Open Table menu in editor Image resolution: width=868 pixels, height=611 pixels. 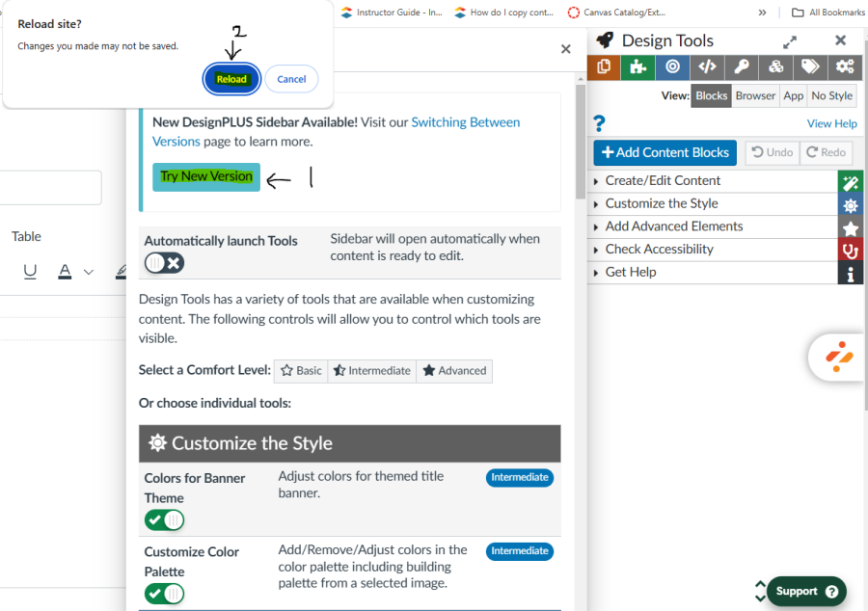tap(26, 237)
